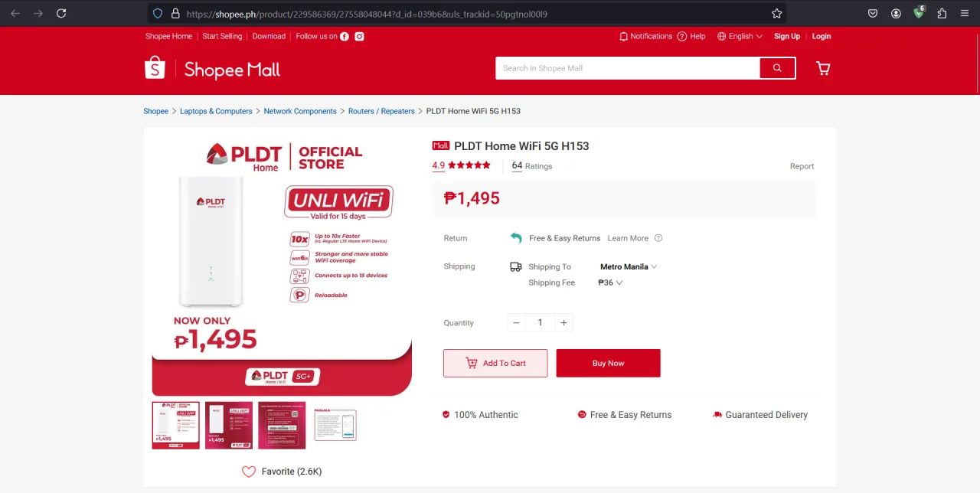The width and height of the screenshot is (980, 493).
Task: Bookmark this page with star icon
Action: point(776,13)
